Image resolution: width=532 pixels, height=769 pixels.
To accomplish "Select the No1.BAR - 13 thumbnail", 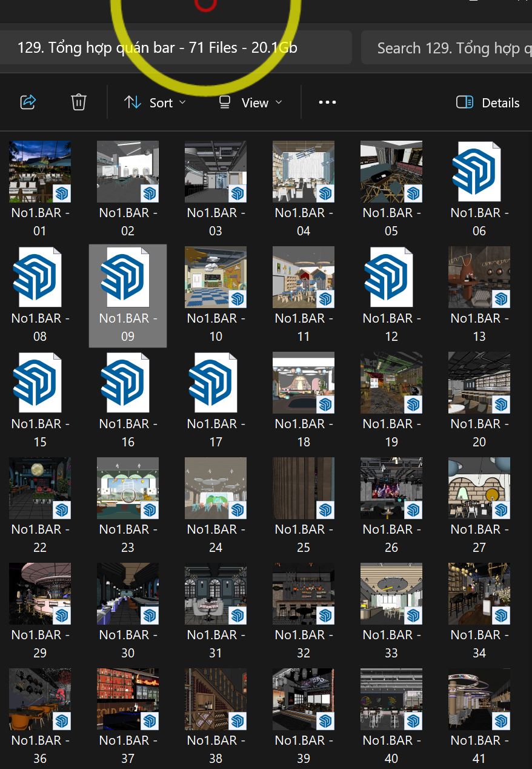I will click(479, 277).
